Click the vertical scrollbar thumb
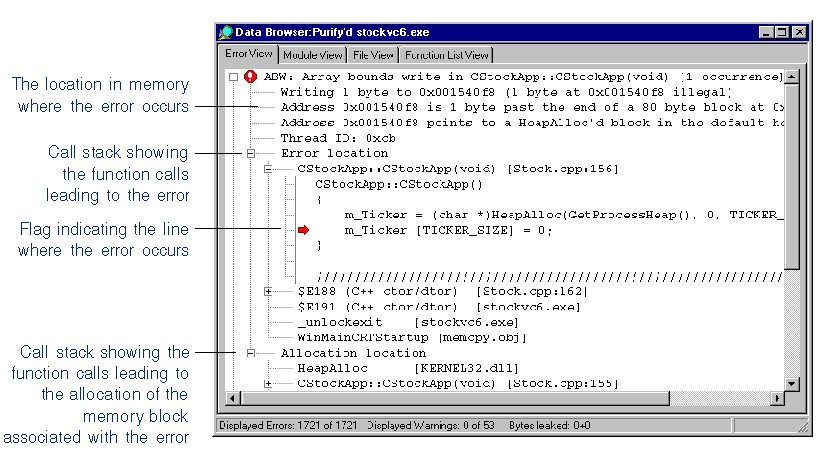The height and width of the screenshot is (467, 821). (792, 177)
